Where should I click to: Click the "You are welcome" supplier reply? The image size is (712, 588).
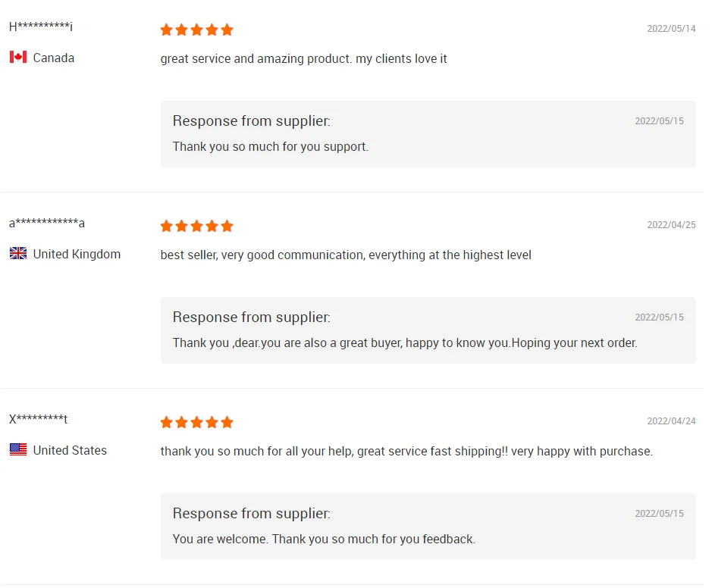click(324, 540)
